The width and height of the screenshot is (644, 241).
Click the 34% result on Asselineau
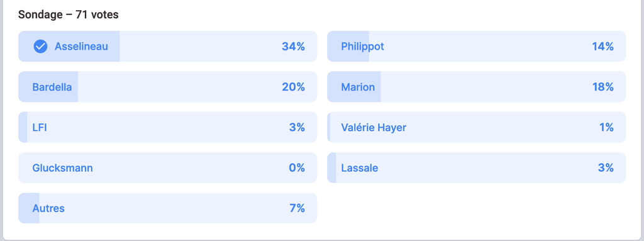tap(293, 47)
